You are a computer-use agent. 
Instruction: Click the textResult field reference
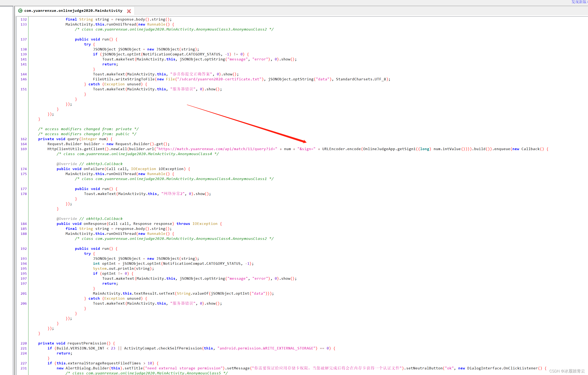146,293
